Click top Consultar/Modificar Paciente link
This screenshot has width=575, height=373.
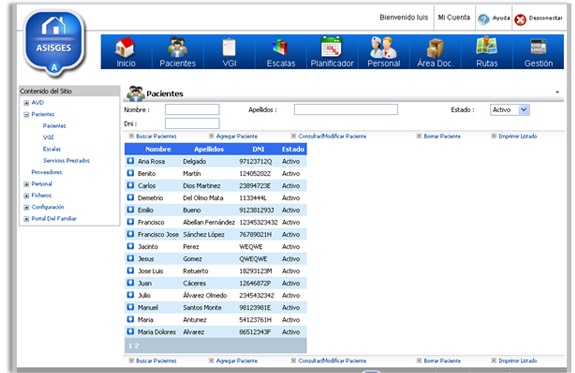332,136
